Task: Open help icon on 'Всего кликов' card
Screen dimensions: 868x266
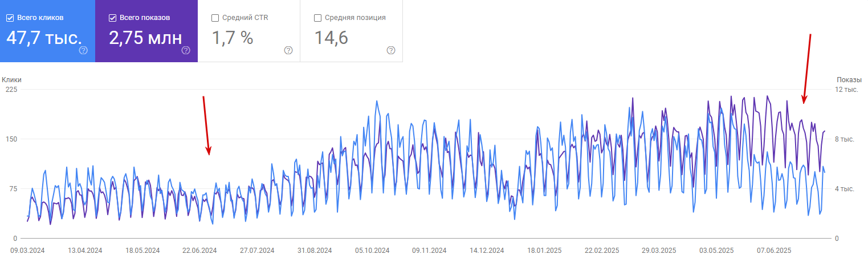Action: pos(83,50)
